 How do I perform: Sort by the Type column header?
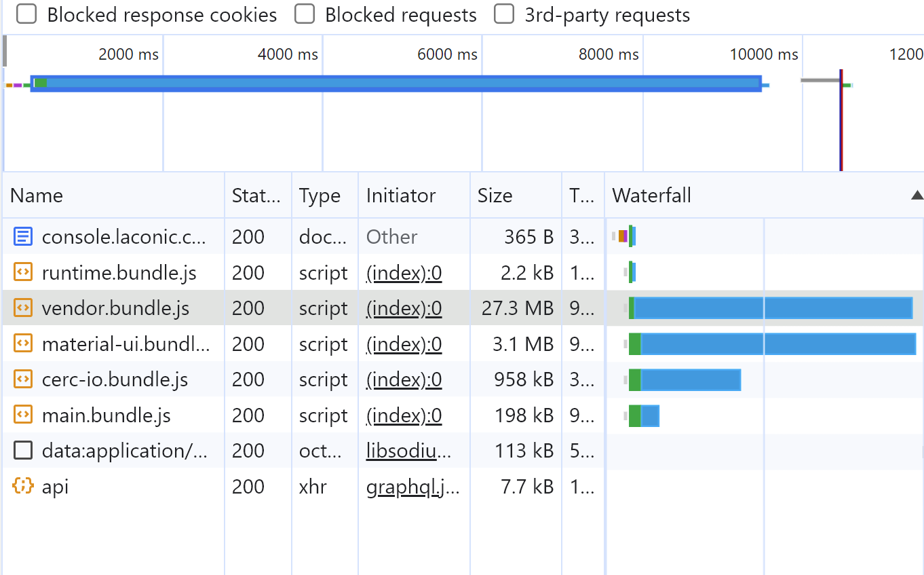pos(320,196)
